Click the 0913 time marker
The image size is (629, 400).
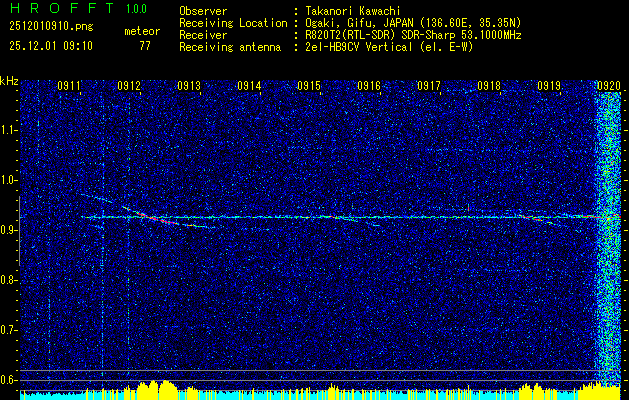[189, 85]
